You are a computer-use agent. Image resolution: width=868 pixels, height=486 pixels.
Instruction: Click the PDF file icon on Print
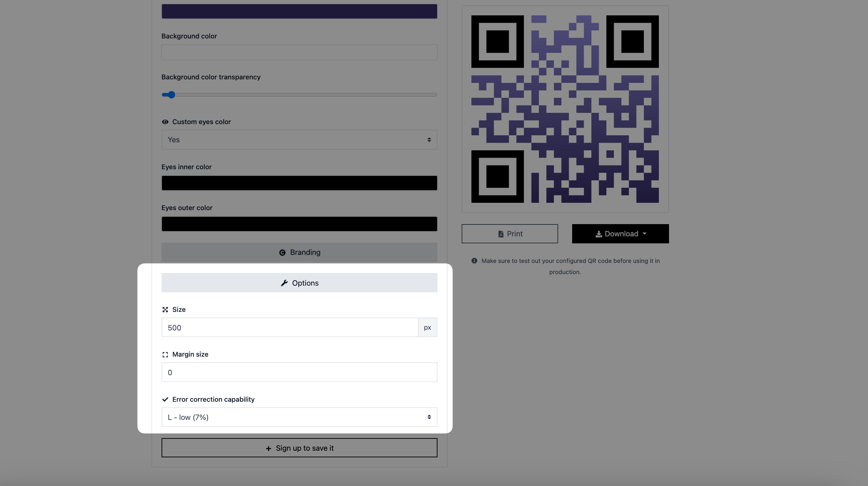click(x=501, y=234)
